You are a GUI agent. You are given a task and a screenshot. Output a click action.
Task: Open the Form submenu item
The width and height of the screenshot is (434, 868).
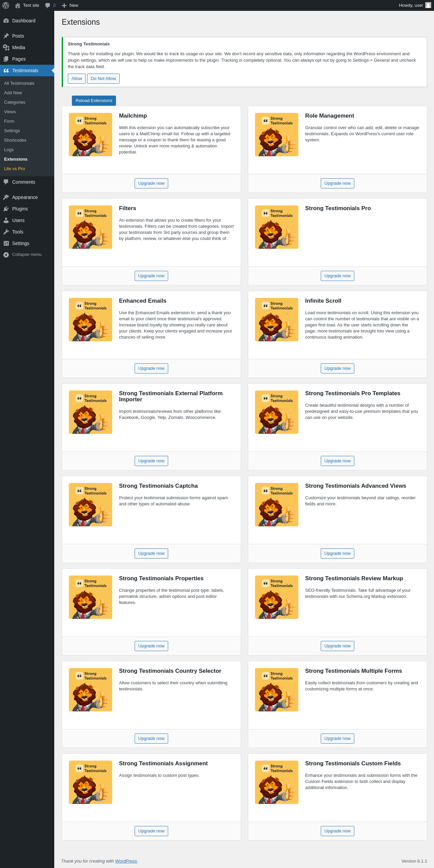9,121
